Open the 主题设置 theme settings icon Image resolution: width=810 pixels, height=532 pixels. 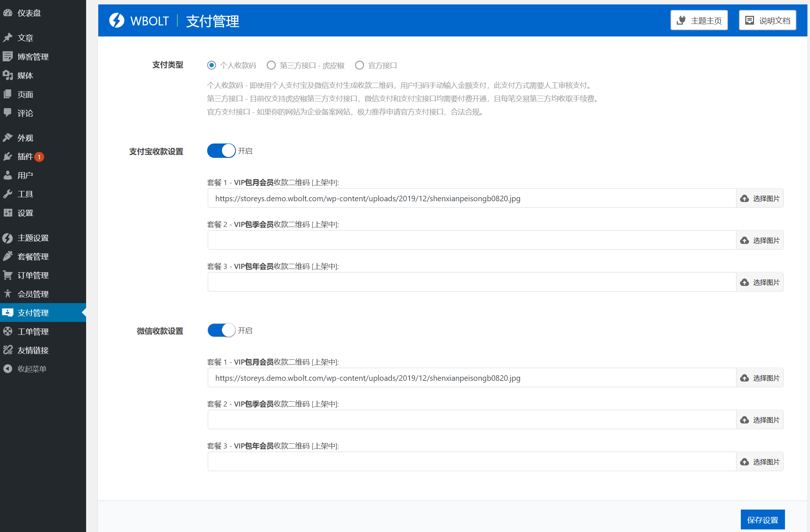coord(8,238)
